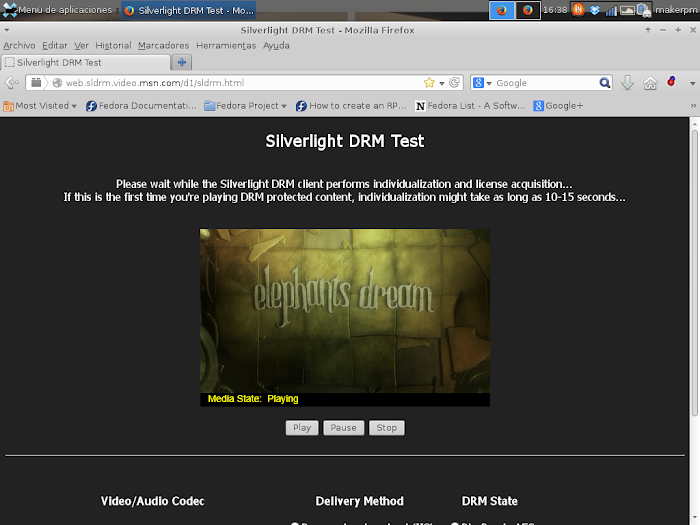Open the Herramientas menu
700x525 pixels.
pos(226,46)
